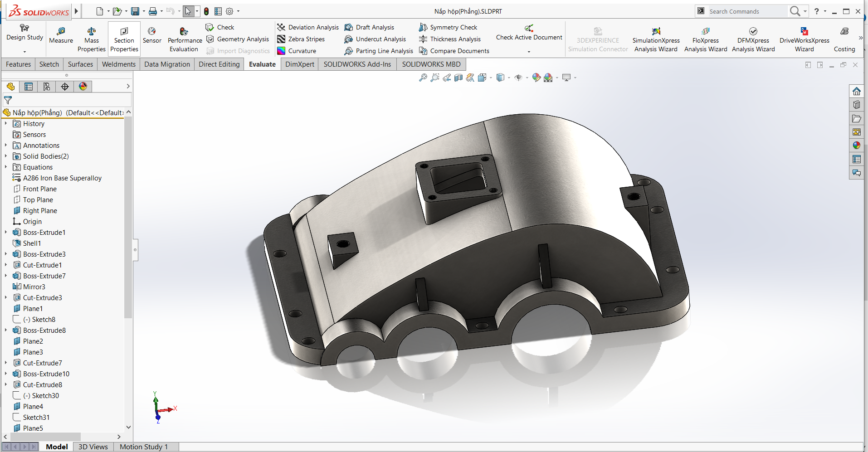The image size is (868, 452).
Task: Open Hide/Show Items eye dropdown
Action: 527,78
